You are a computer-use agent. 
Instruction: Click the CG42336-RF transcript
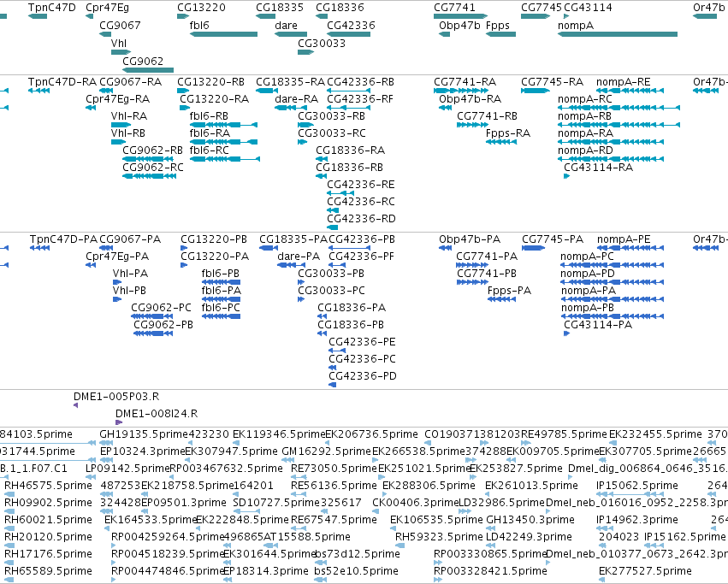348,108
